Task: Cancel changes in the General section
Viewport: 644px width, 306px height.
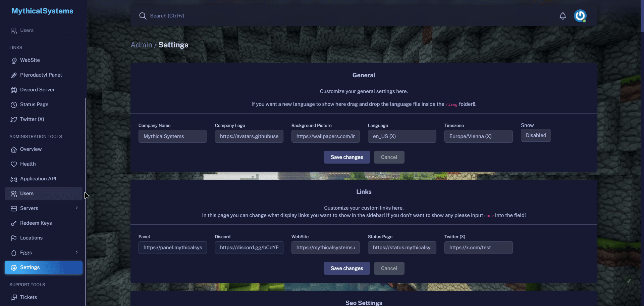Action: [389, 157]
